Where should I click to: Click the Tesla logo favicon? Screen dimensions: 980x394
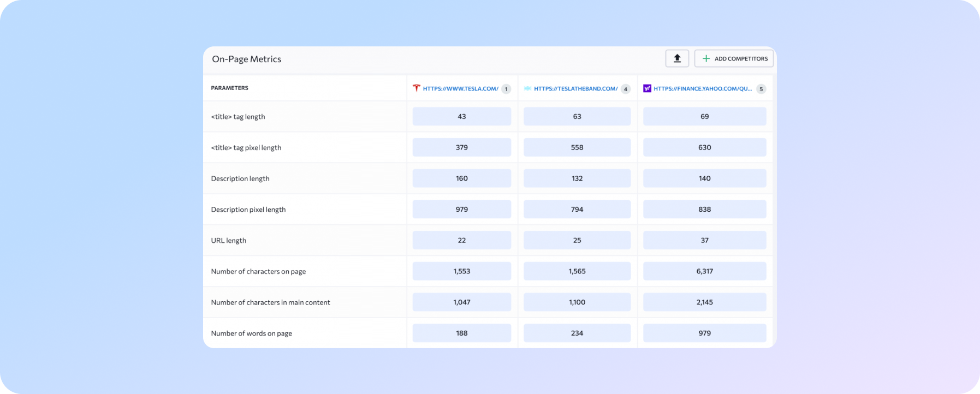(x=417, y=88)
